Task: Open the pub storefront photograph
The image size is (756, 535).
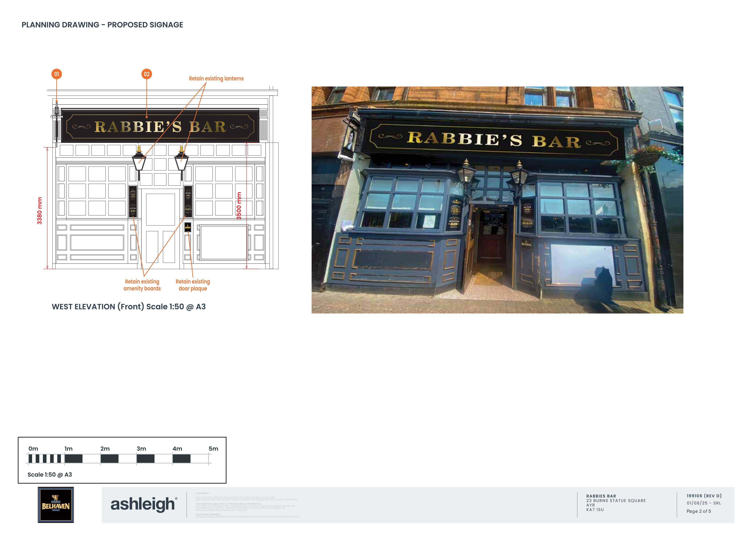Action: [497, 200]
